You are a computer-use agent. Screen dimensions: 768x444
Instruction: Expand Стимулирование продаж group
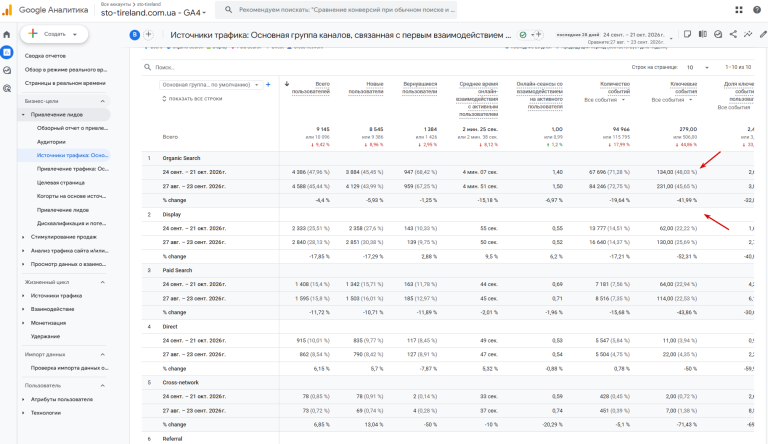point(23,237)
